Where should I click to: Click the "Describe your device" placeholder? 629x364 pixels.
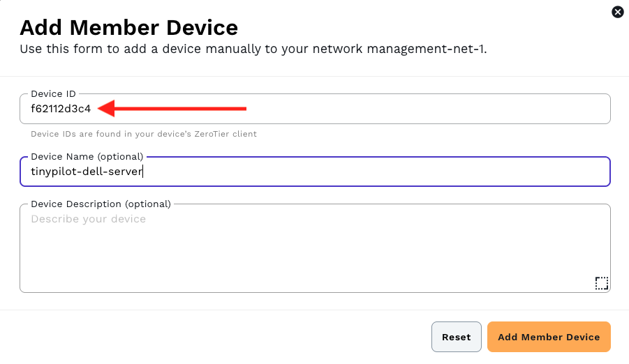88,219
